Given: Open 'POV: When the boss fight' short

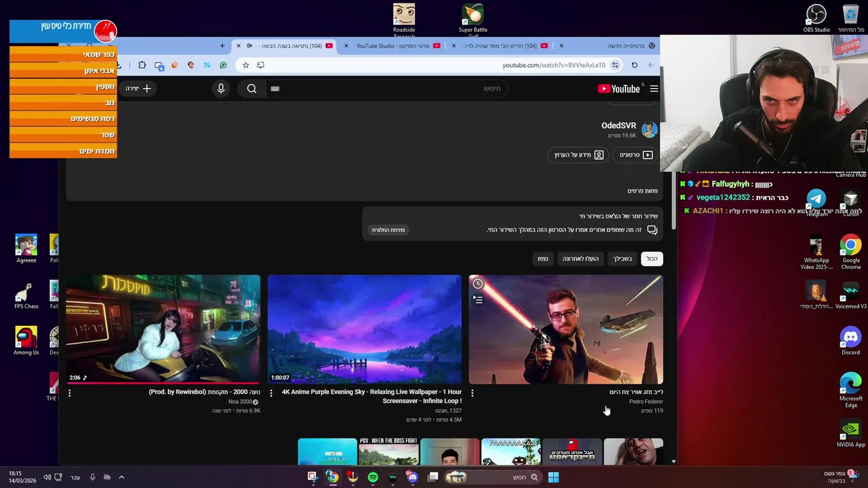Looking at the screenshot, I should [388, 452].
